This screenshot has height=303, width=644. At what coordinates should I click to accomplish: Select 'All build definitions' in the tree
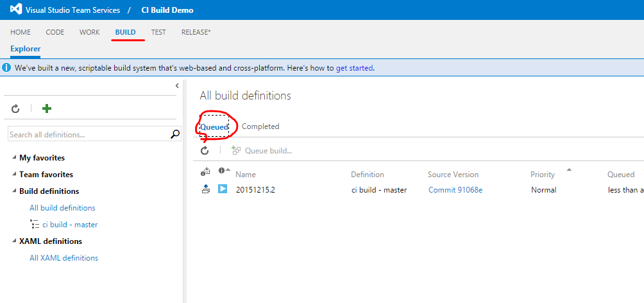pos(62,208)
